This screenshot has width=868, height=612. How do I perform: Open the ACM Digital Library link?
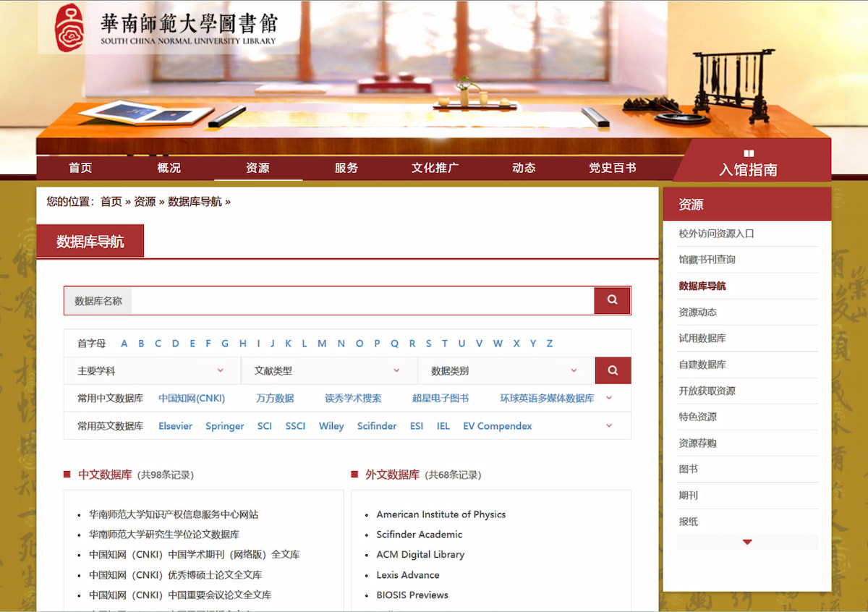click(x=420, y=554)
